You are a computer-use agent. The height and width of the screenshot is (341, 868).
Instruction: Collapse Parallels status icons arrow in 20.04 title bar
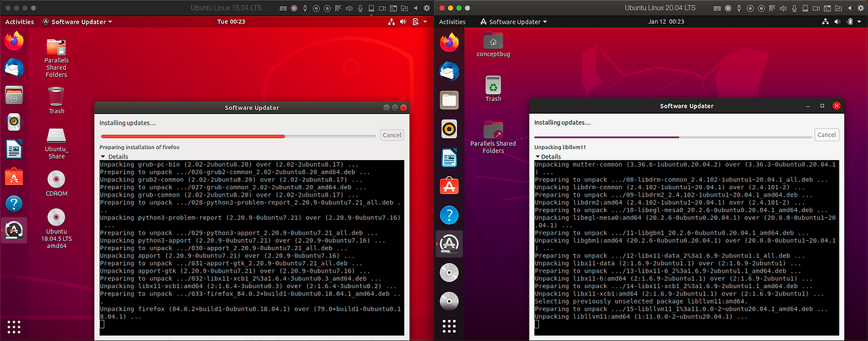[849, 8]
